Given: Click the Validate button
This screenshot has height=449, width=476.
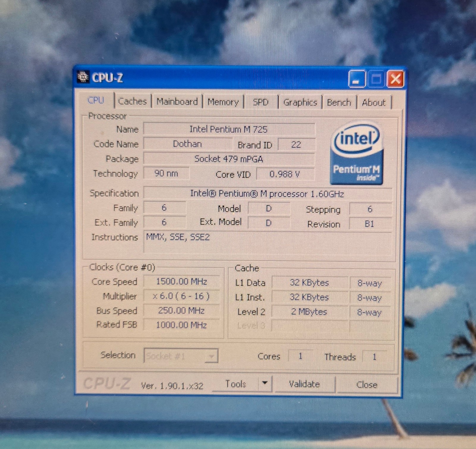Looking at the screenshot, I should (304, 384).
